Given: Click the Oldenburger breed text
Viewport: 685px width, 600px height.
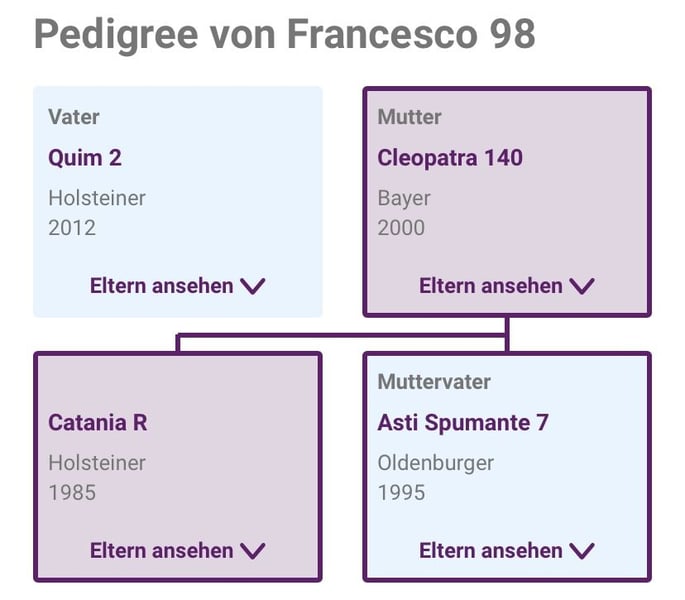Looking at the screenshot, I should (435, 463).
